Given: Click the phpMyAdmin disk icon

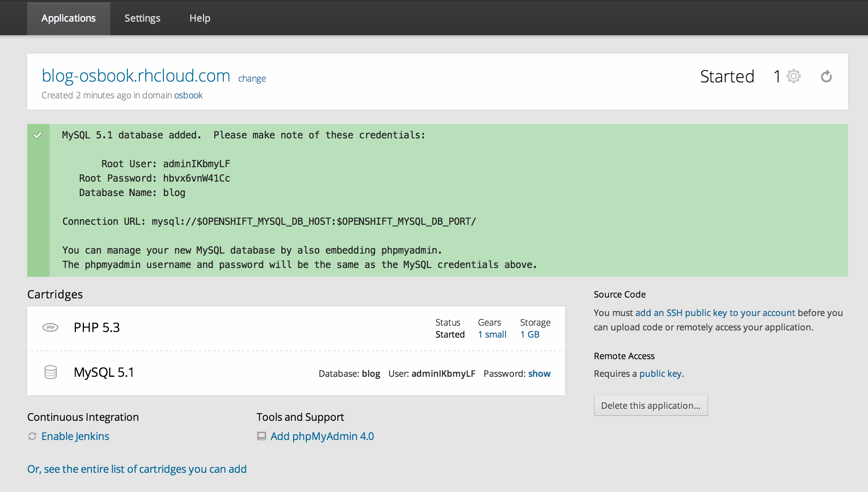Looking at the screenshot, I should point(262,436).
